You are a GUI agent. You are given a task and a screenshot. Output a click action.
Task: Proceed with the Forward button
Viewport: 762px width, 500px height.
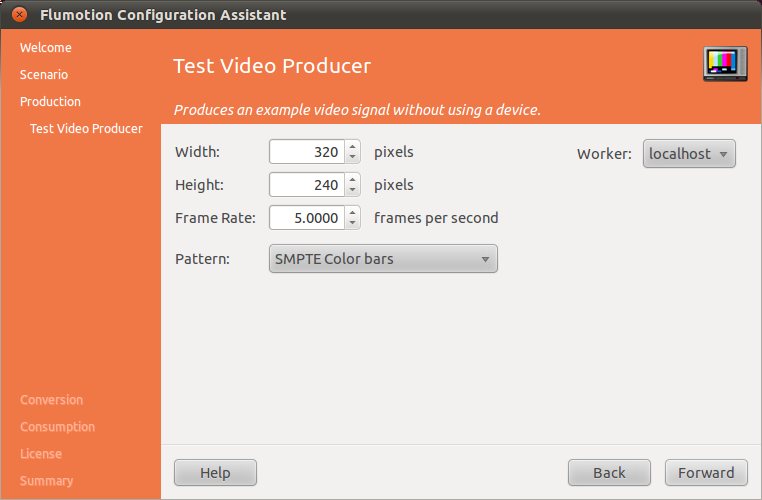point(705,473)
